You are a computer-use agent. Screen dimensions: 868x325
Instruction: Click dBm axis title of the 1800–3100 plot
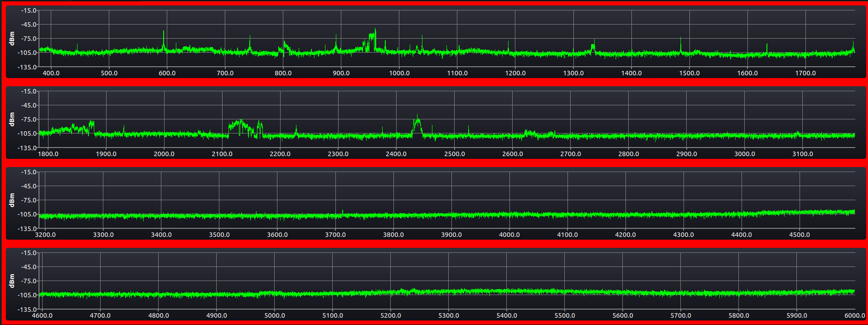tap(12, 119)
